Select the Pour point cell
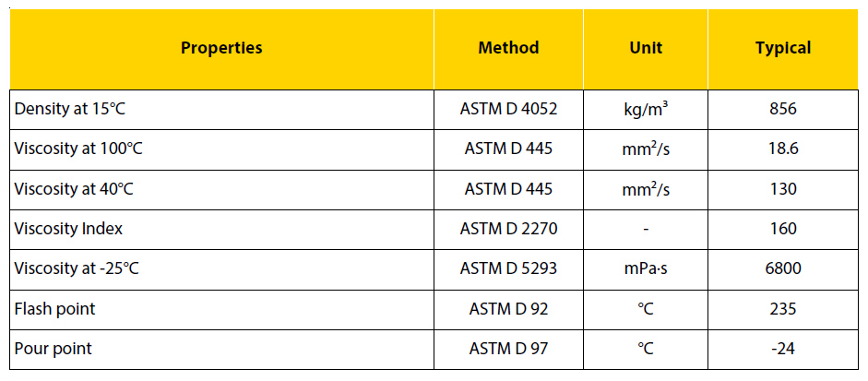868x381 pixels. 221,350
